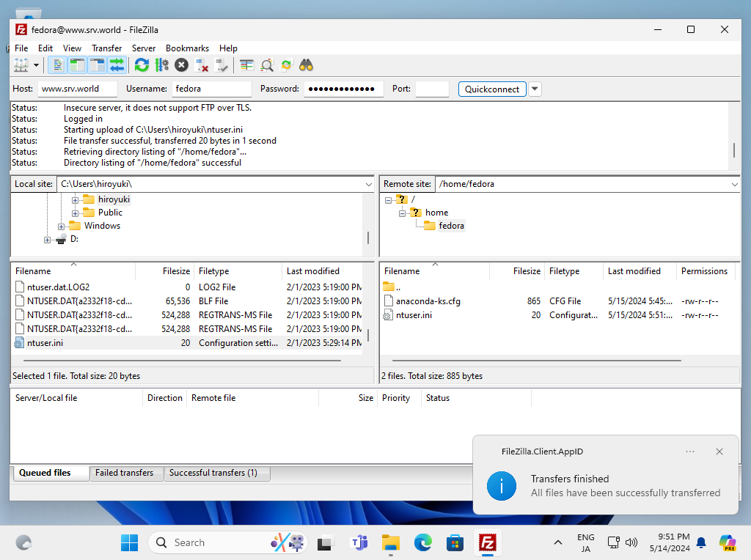Open Quickconnect history dropdown arrow
751x560 pixels.
point(535,89)
